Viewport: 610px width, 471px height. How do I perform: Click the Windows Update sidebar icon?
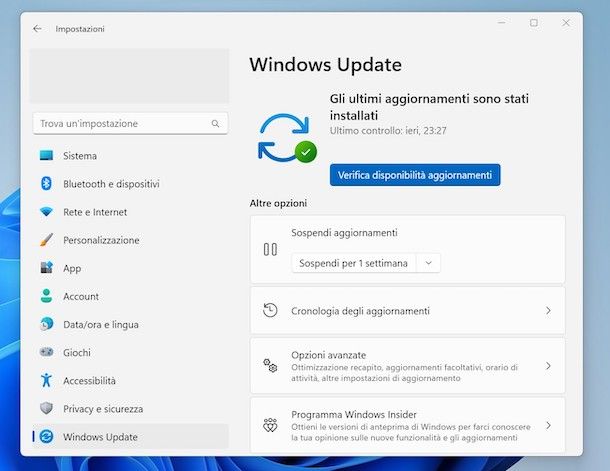46,436
